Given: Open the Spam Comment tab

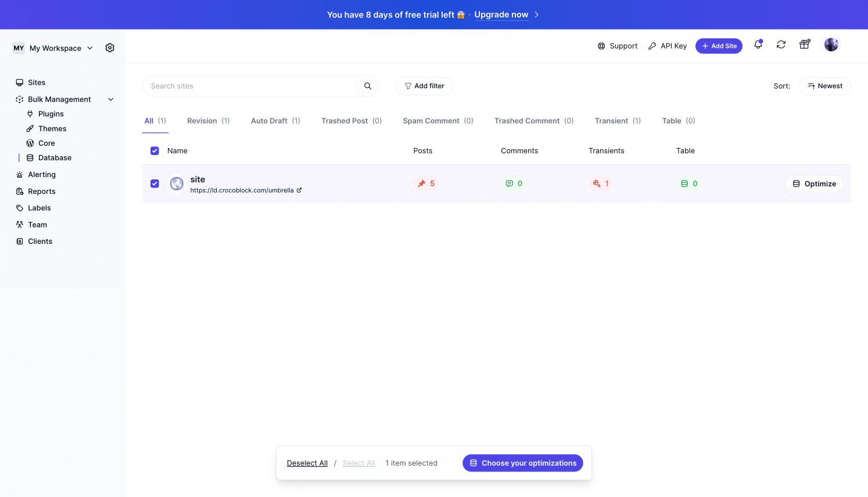Looking at the screenshot, I should (431, 120).
